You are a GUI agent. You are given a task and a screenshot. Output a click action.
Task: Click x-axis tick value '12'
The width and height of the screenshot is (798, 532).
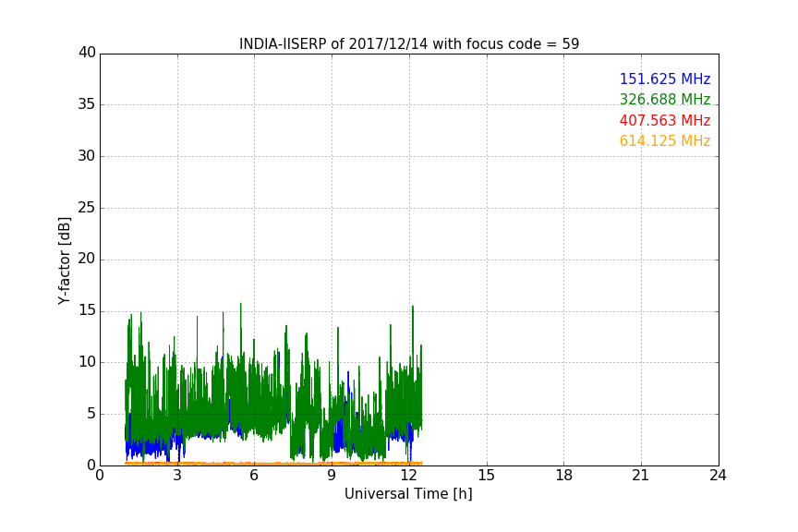[x=409, y=476]
